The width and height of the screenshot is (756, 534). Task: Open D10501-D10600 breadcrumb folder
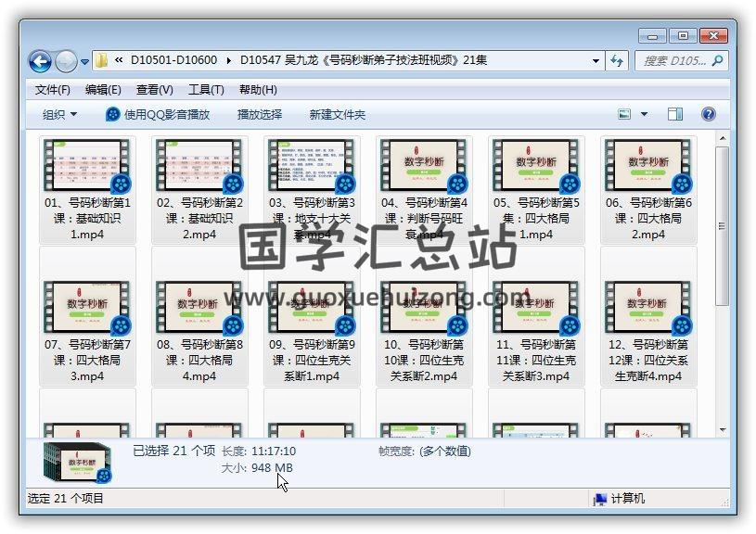[173, 60]
